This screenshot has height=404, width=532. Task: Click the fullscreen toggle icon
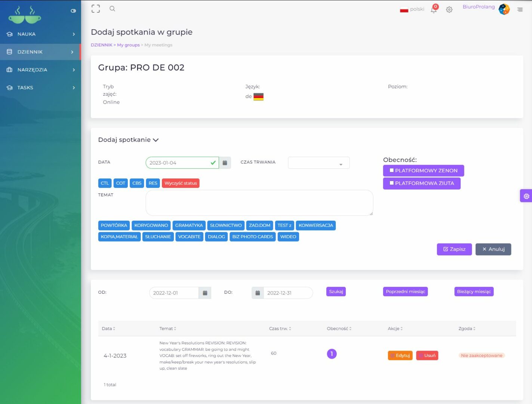pos(96,9)
